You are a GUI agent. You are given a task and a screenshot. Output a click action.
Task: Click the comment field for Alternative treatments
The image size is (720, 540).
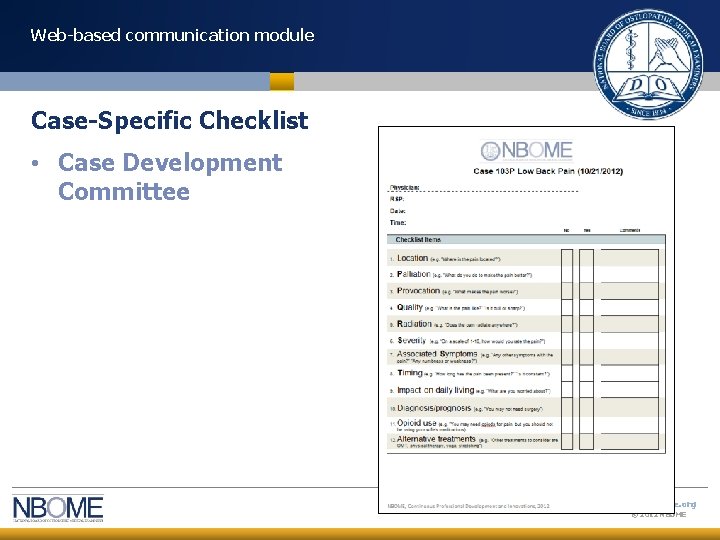[x=630, y=441]
